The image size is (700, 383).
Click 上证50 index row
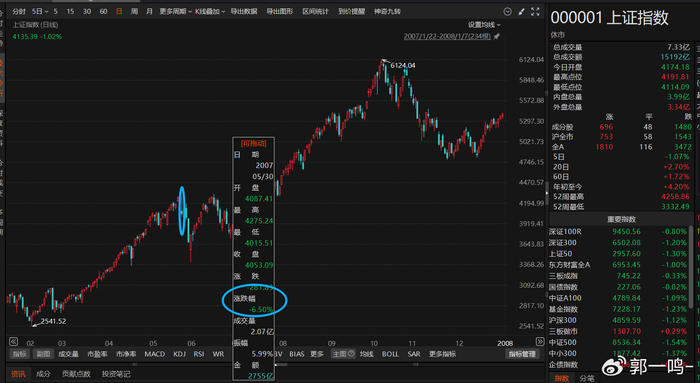(618, 254)
